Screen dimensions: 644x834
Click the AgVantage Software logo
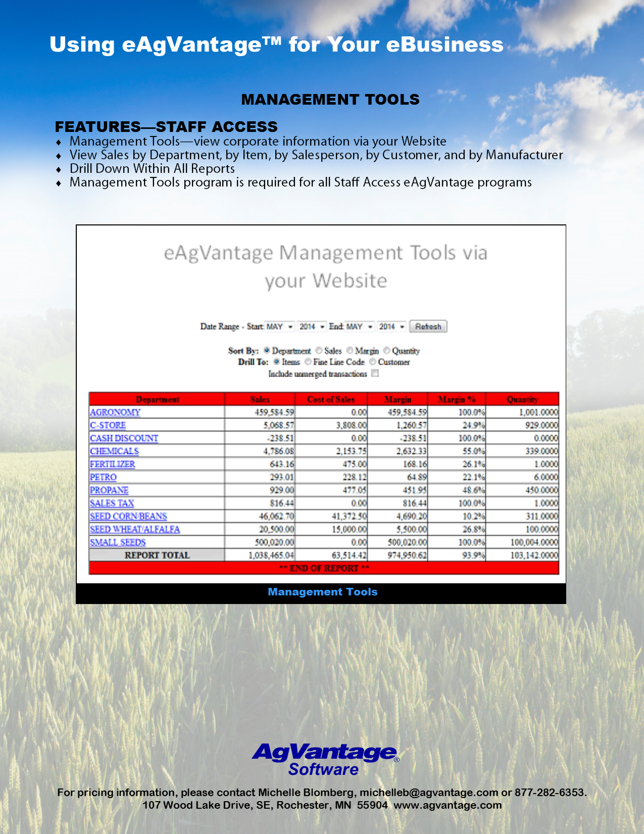[x=325, y=760]
